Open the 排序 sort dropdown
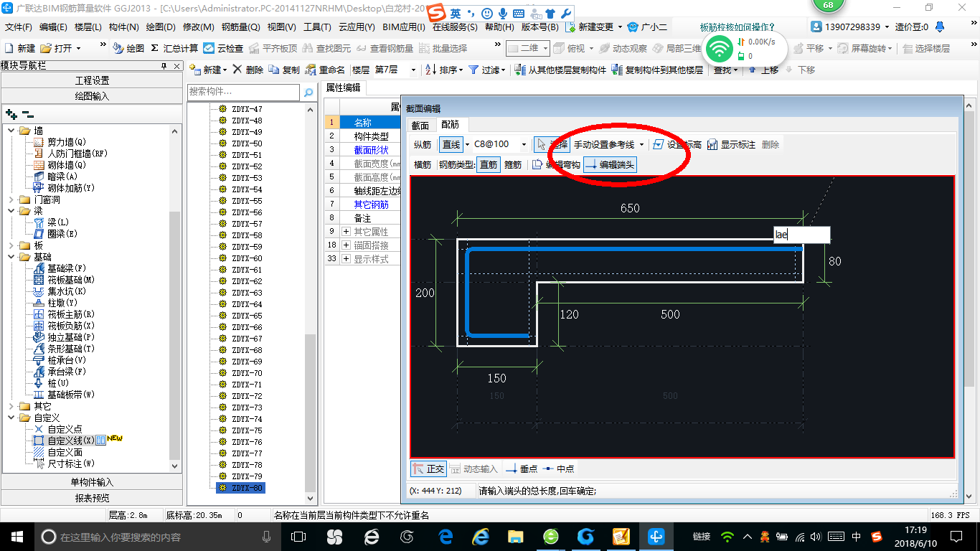 tap(461, 70)
